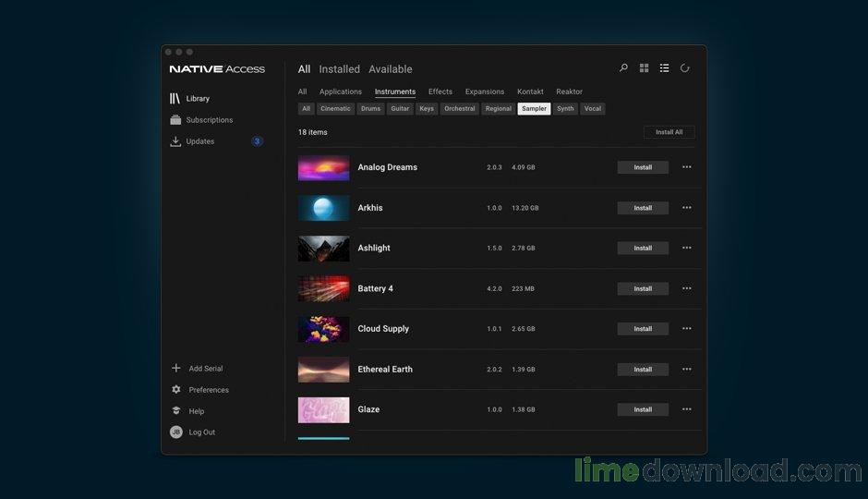The width and height of the screenshot is (868, 499).
Task: Click the Cloud Supply thumbnail
Action: (x=324, y=329)
